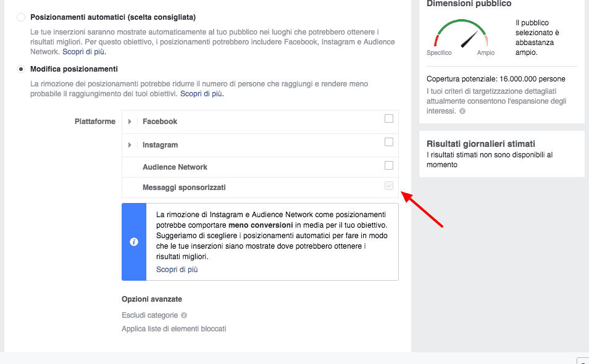Open Scopri di più link in blue info box

(177, 270)
